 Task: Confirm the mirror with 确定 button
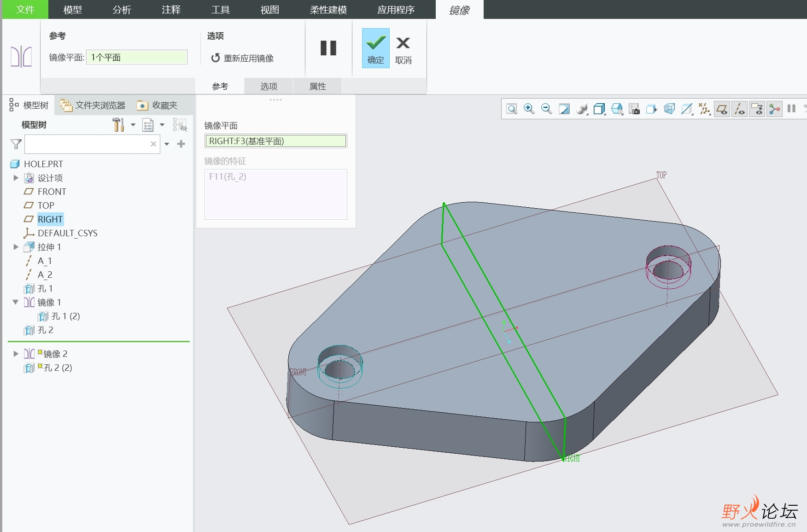pyautogui.click(x=375, y=48)
